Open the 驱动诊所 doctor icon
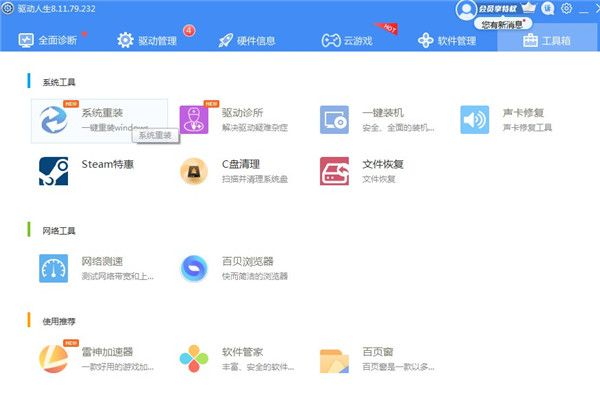The width and height of the screenshot is (600, 400). pos(194,120)
